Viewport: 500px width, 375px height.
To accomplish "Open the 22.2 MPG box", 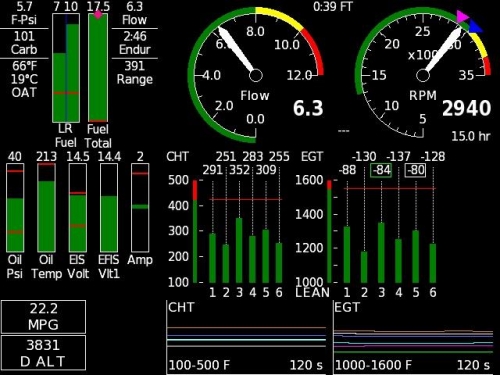I will (43, 317).
